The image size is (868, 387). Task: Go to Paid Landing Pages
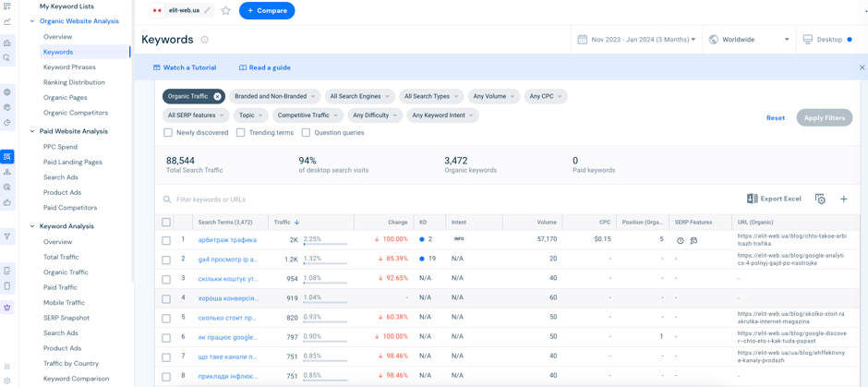(73, 162)
